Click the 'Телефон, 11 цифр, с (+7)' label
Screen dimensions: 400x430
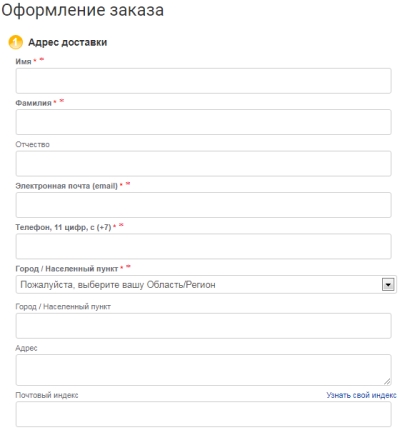(63, 227)
